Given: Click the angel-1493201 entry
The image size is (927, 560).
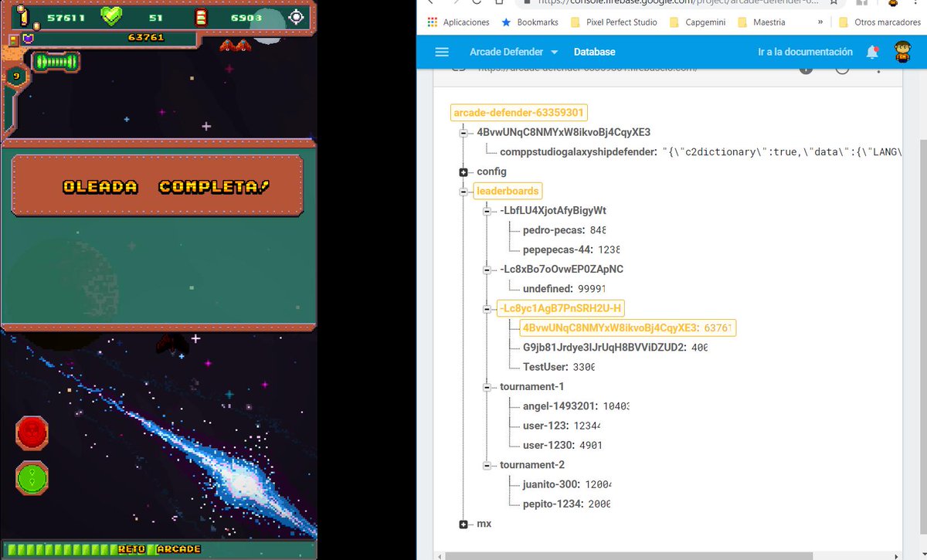Looking at the screenshot, I should (x=576, y=406).
